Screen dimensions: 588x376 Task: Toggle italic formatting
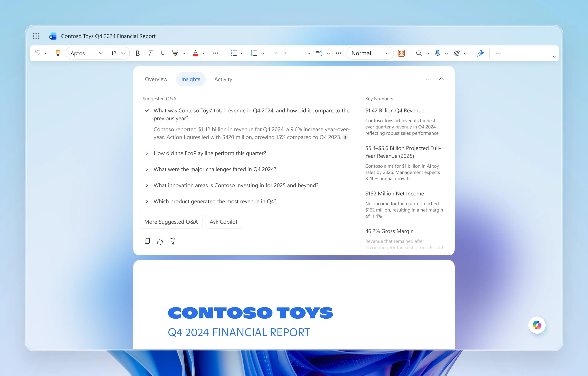click(150, 53)
